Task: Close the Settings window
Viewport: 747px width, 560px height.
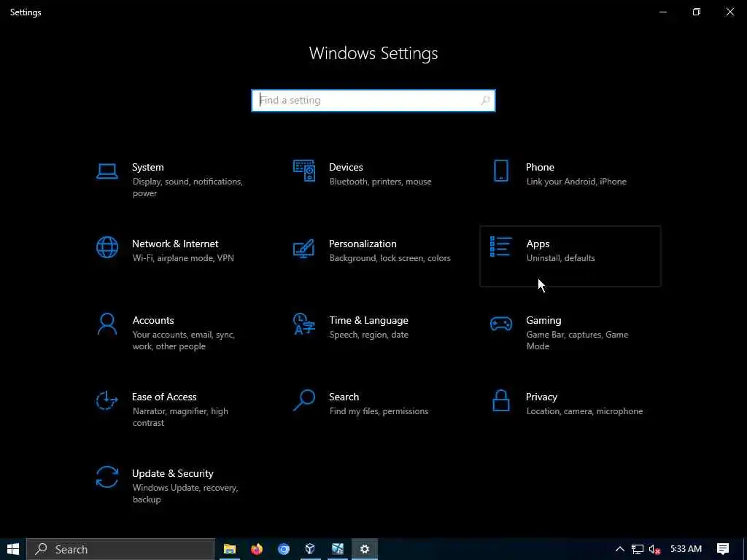Action: pyautogui.click(x=729, y=12)
